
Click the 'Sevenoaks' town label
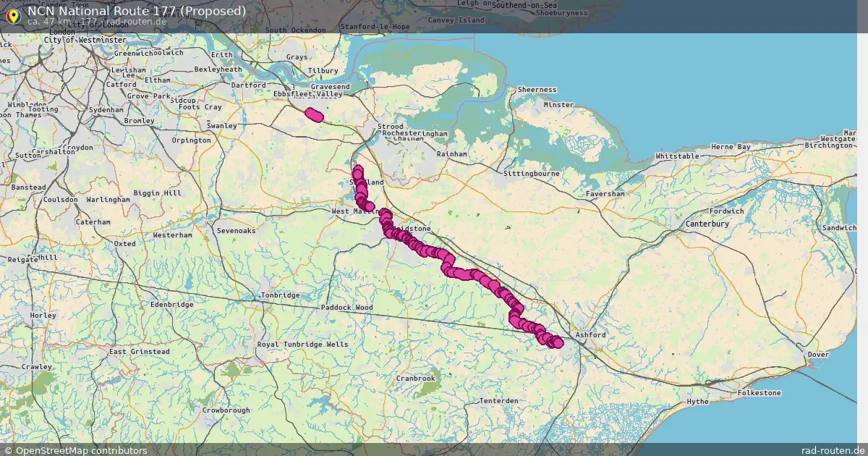(x=237, y=231)
